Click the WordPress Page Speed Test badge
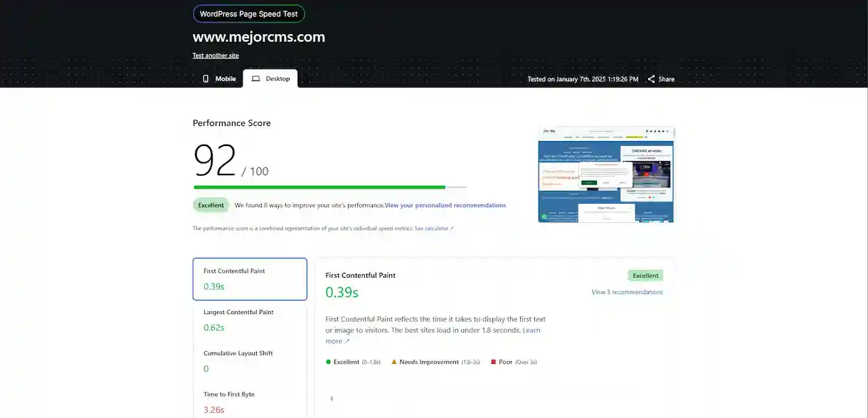Viewport: 868px width, 418px height. pos(249,14)
